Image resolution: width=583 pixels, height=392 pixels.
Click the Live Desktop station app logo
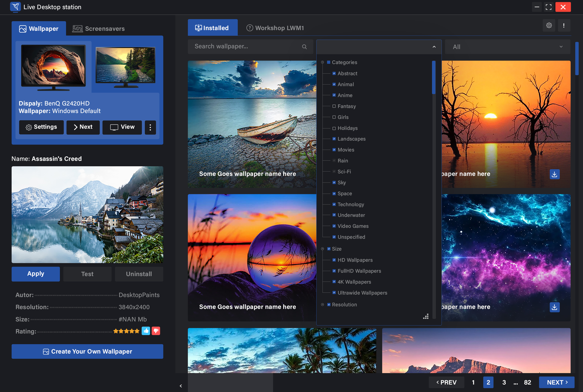point(15,7)
